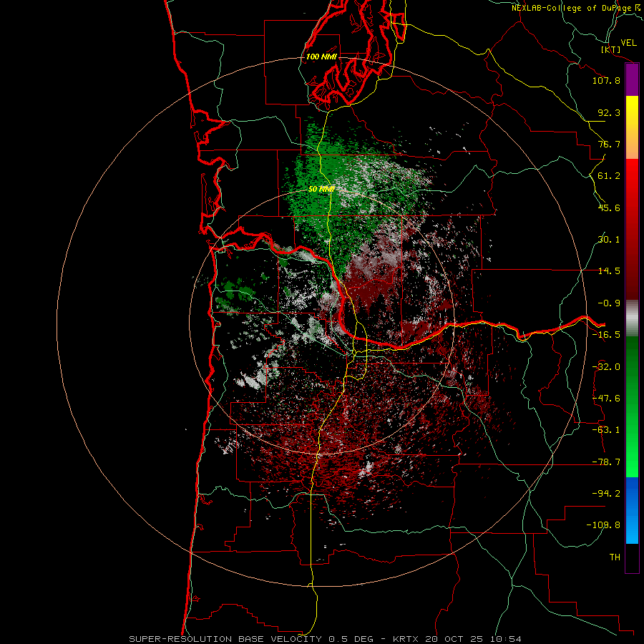Pick the yellow segment of the velocity bar
Viewport: 644px width, 644px height.
632,113
